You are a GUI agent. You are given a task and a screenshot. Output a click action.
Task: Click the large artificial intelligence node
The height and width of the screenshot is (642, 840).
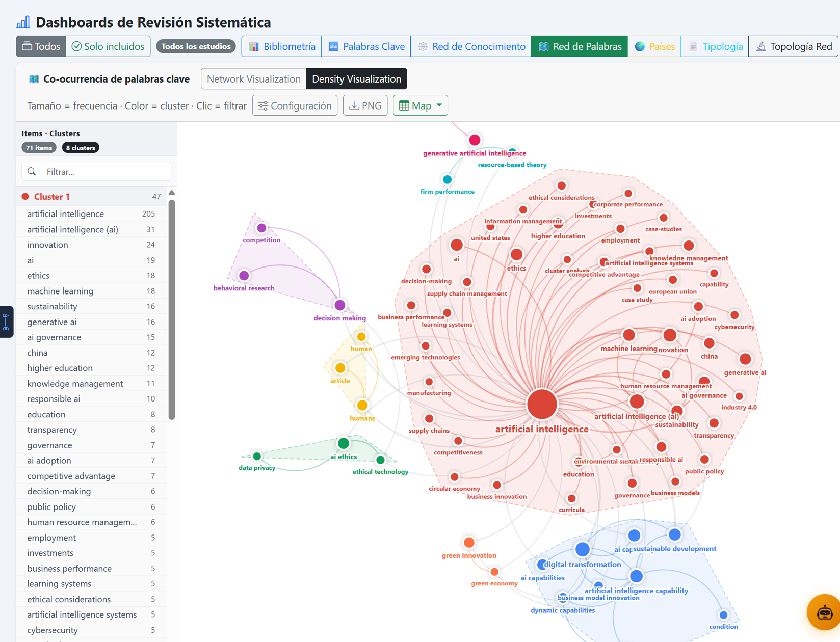[x=542, y=404]
